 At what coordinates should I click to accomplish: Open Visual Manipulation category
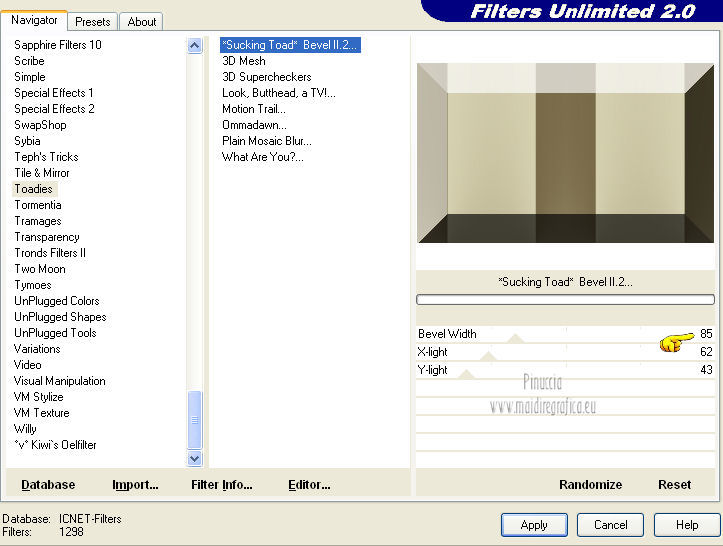[59, 381]
